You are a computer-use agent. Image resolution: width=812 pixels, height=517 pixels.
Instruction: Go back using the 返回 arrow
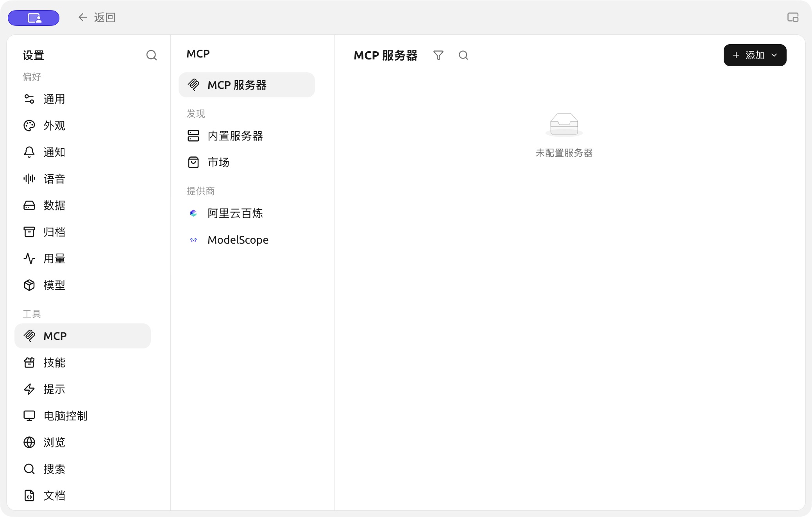97,18
